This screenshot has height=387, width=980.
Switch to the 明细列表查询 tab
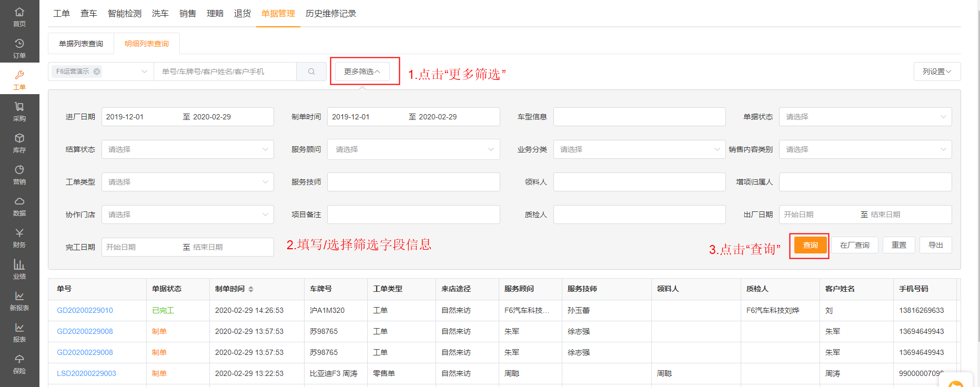(x=147, y=44)
